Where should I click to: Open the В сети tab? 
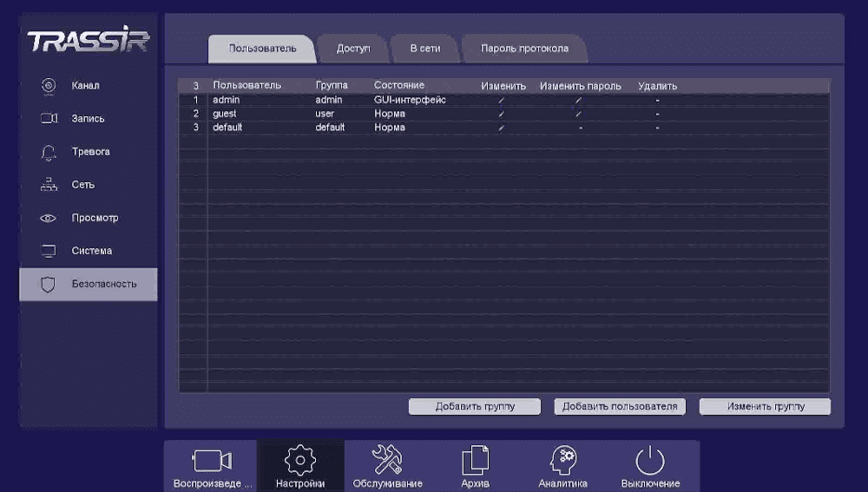pyautogui.click(x=424, y=49)
